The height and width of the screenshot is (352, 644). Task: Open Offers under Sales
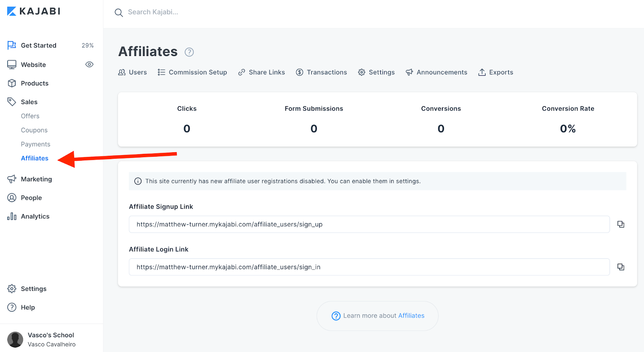30,116
